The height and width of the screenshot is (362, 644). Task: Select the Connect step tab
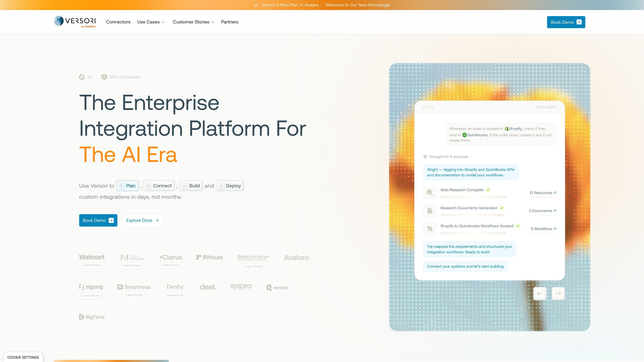point(159,186)
